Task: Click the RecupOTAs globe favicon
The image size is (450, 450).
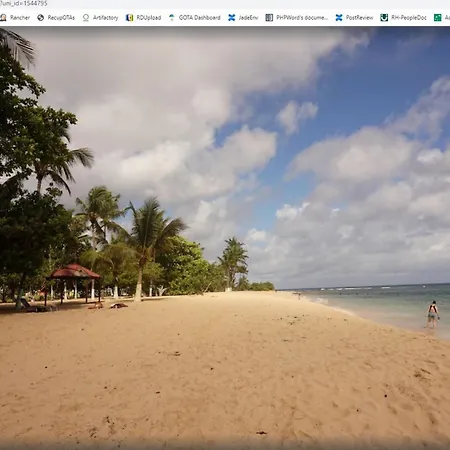Action: click(x=41, y=18)
